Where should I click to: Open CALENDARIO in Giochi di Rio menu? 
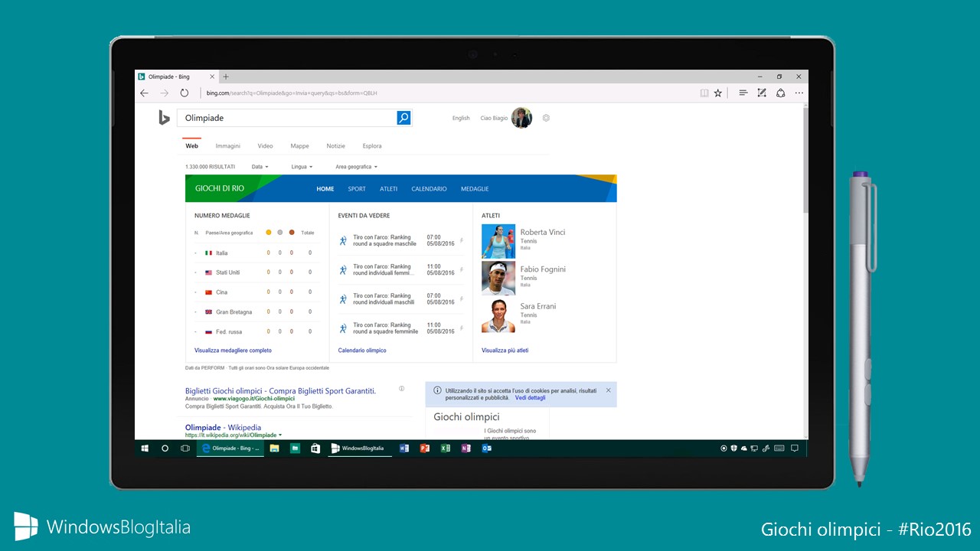[429, 189]
